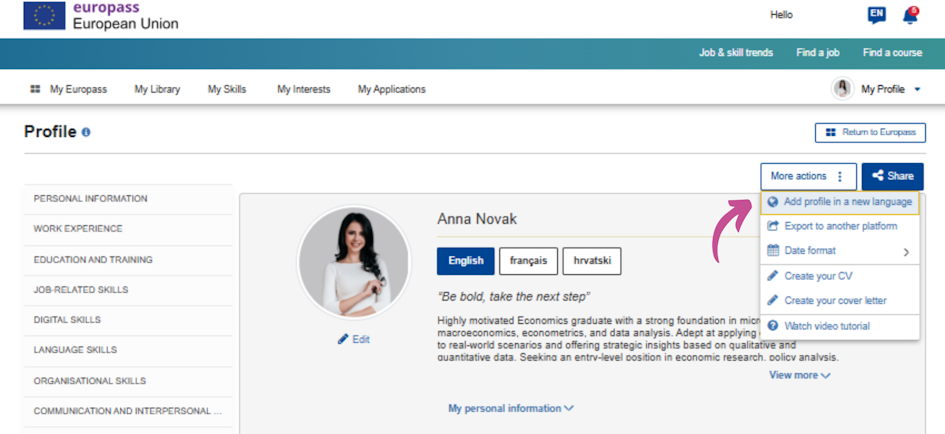The width and height of the screenshot is (945, 434).
Task: Click the Edit link under the photo
Action: pos(354,339)
